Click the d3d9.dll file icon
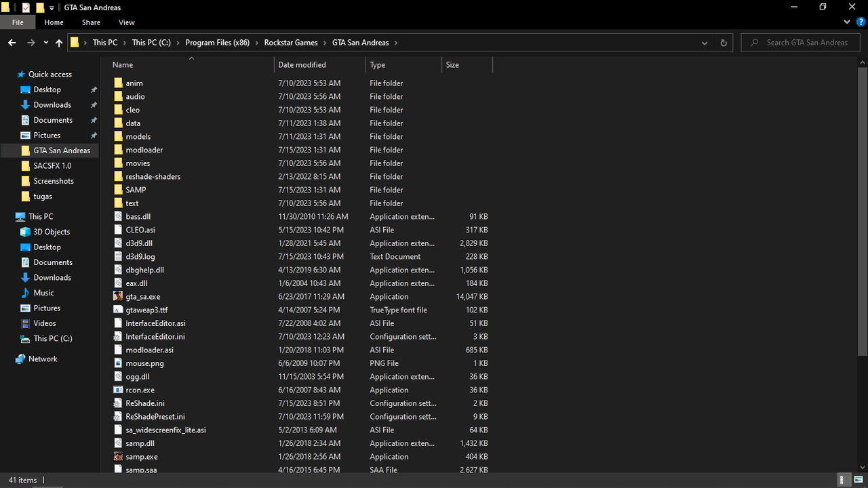Image resolution: width=868 pixels, height=488 pixels. coord(118,243)
